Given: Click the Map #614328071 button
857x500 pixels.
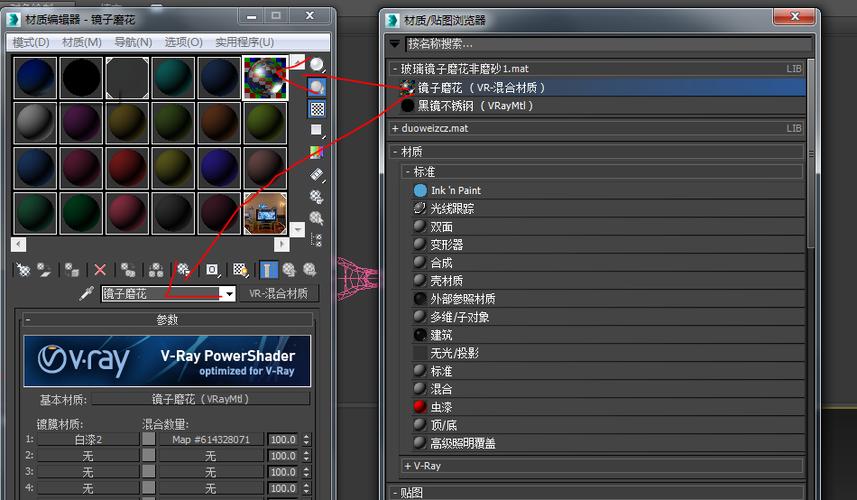Looking at the screenshot, I should coord(210,439).
